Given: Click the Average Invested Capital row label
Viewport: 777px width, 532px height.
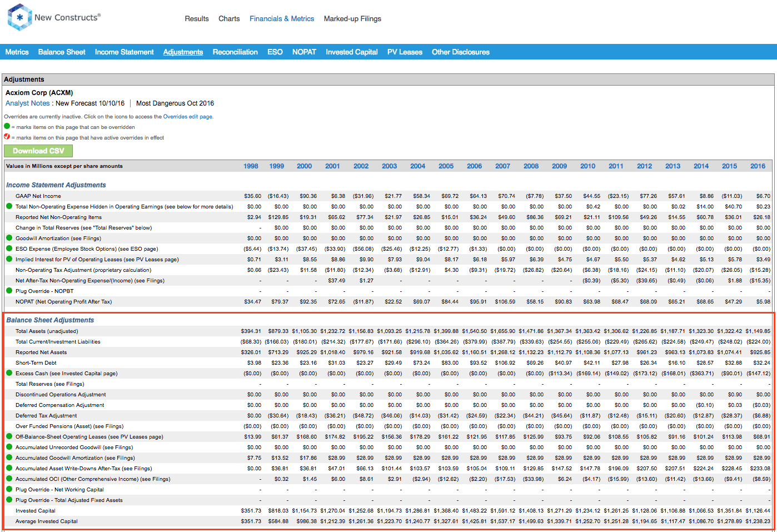Looking at the screenshot, I should [47, 521].
